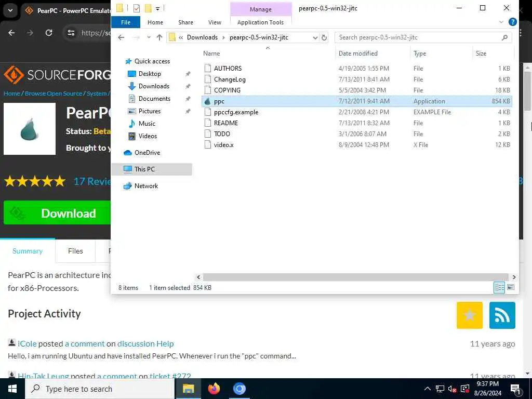The image size is (532, 399).
Task: Switch to details view layout
Action: (x=499, y=288)
